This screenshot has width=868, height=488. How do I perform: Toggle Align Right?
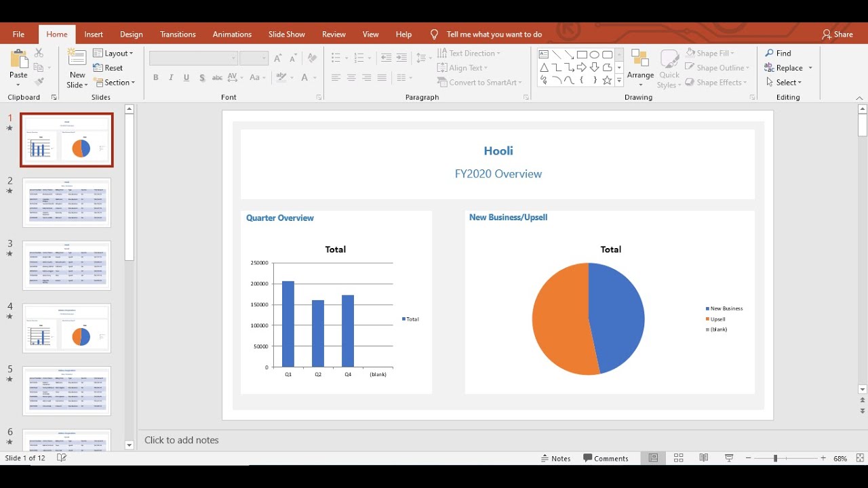tap(367, 78)
